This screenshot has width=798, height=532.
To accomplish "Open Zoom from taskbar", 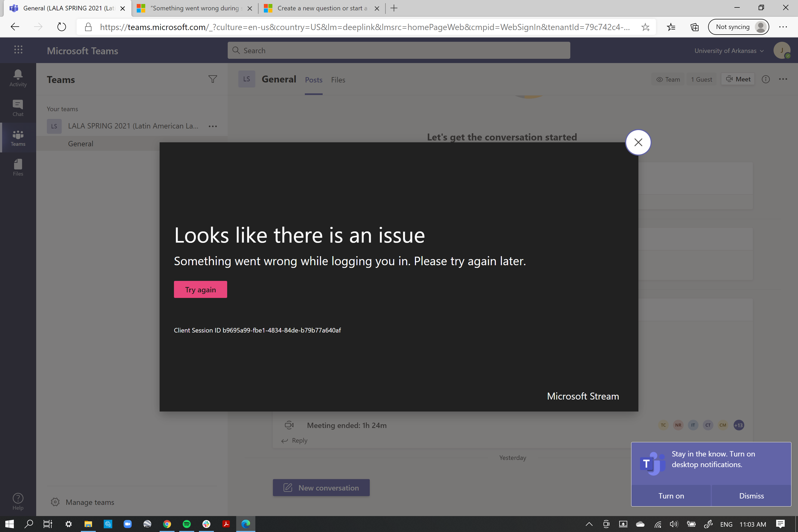I will pyautogui.click(x=128, y=524).
